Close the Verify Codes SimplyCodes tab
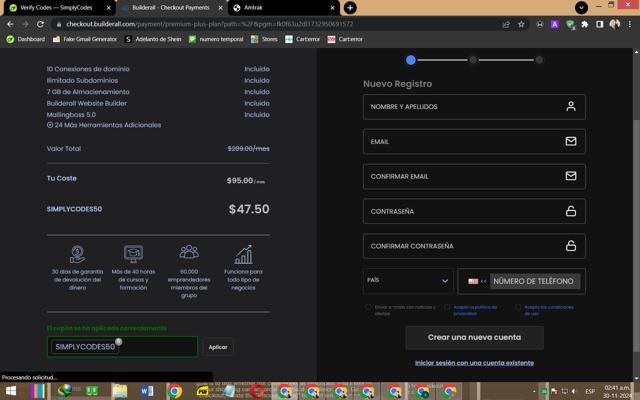The width and height of the screenshot is (640, 400). point(109,8)
